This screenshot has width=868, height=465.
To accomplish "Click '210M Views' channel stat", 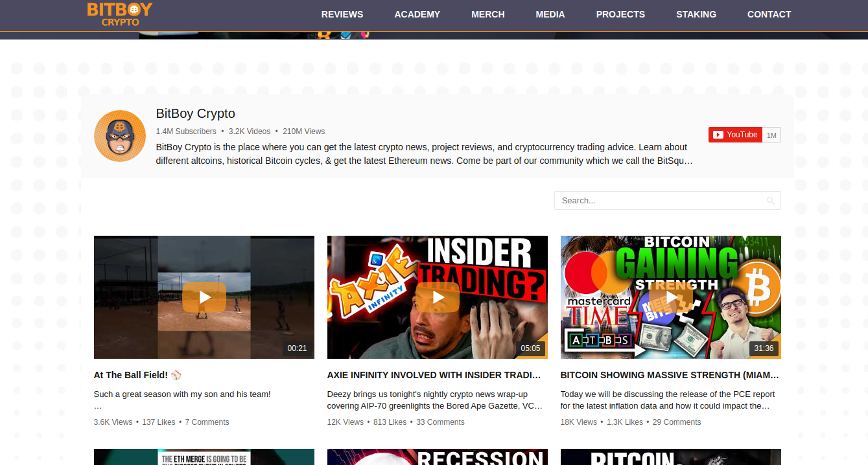I will click(x=304, y=131).
